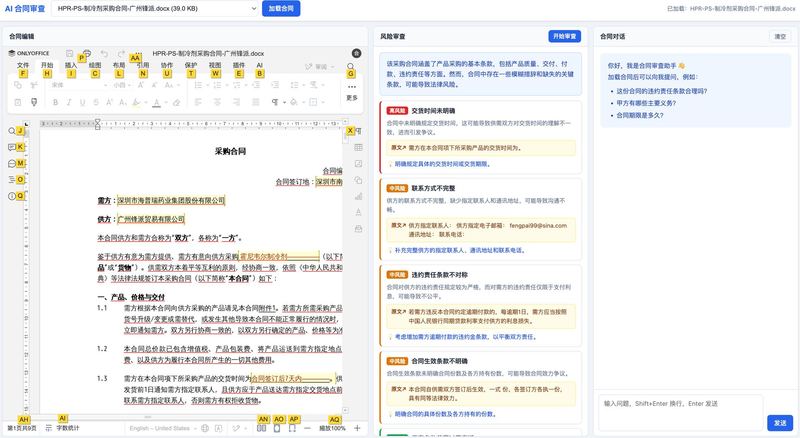Image resolution: width=800 pixels, height=438 pixels.
Task: Redo the last undone edit
Action: tap(121, 53)
